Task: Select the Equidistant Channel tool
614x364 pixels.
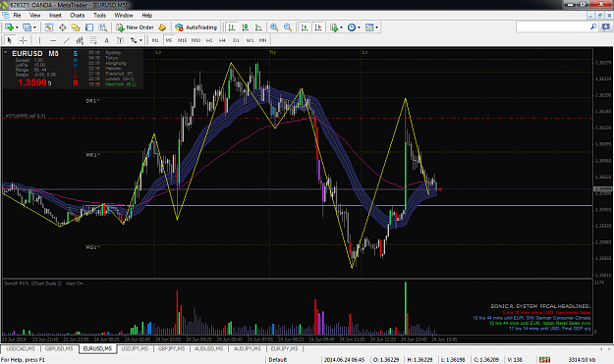Action: click(x=80, y=40)
